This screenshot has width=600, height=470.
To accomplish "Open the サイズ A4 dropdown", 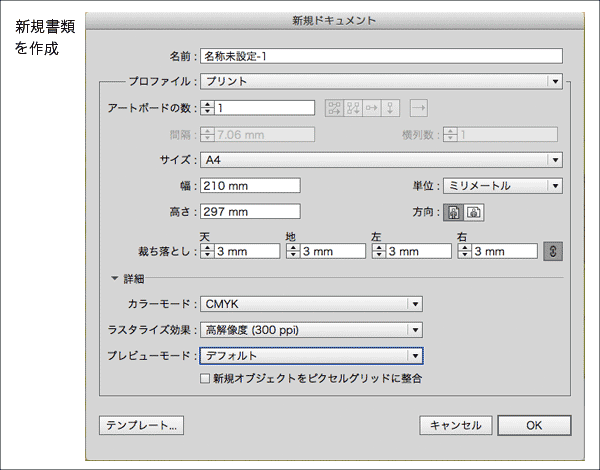I will point(380,160).
